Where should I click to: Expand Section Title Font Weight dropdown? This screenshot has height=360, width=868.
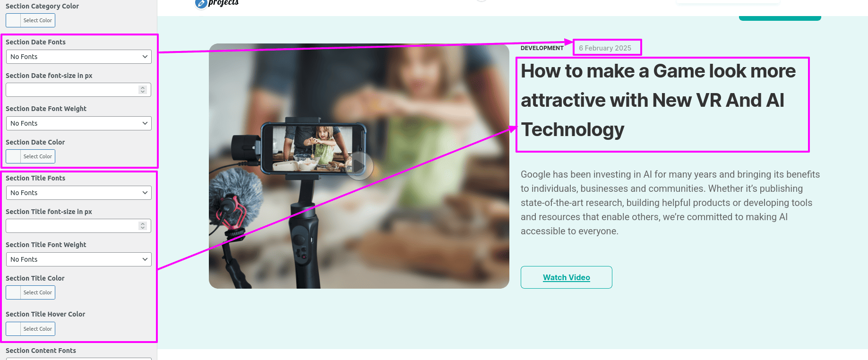78,259
